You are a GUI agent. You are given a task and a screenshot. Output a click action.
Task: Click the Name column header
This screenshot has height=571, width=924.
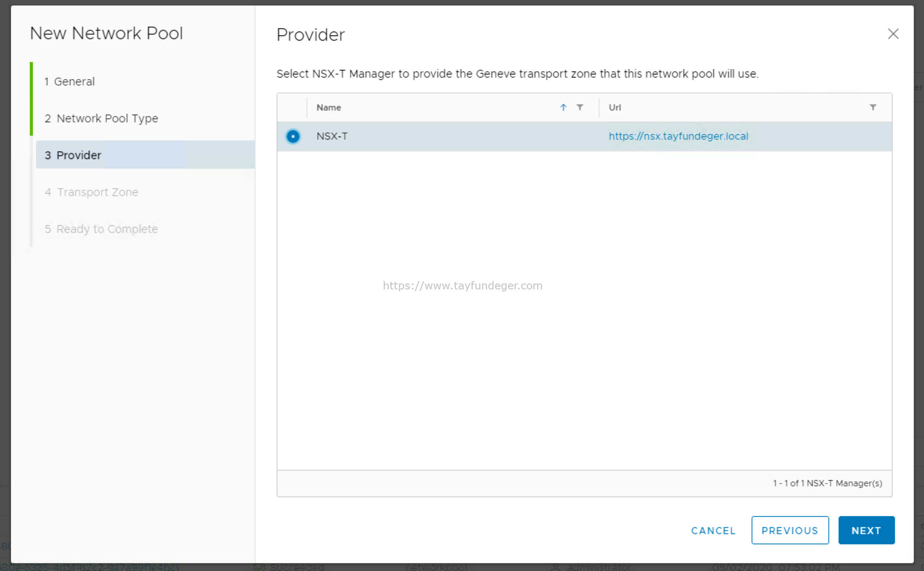(x=329, y=107)
